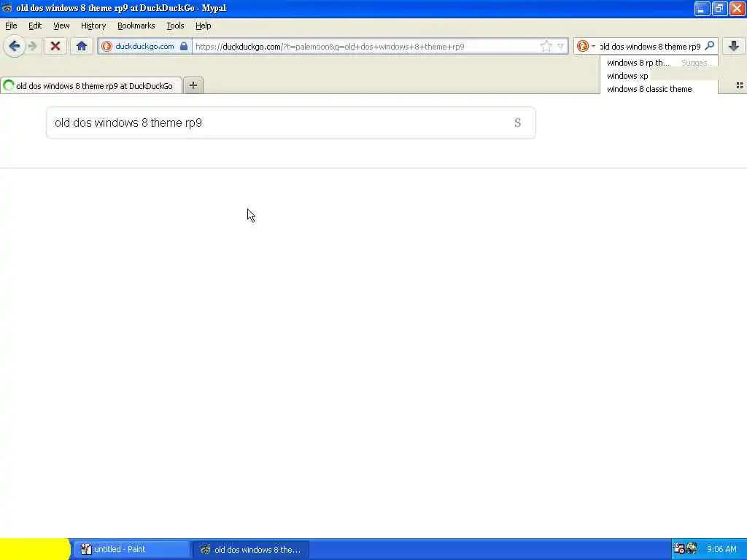Open the Home page button
This screenshot has height=560, width=747.
[82, 46]
